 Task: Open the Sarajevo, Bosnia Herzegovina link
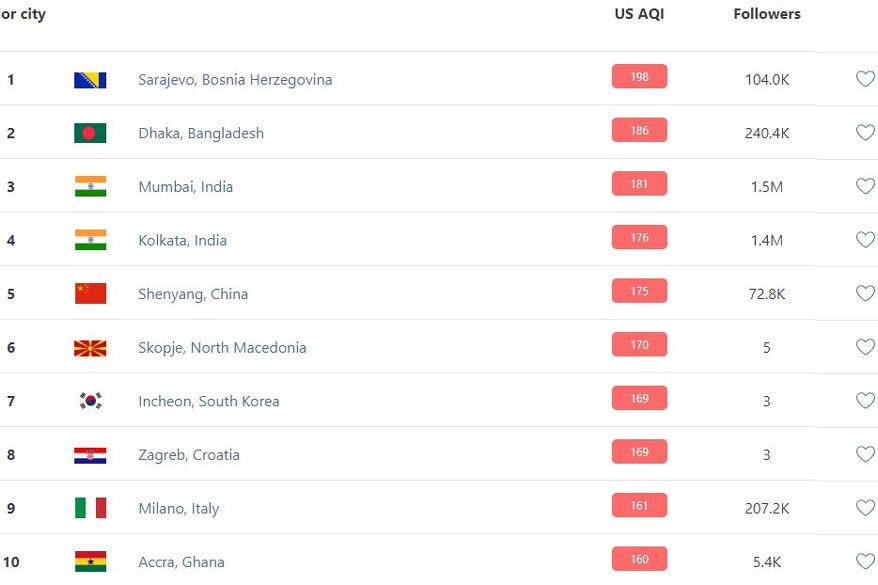235,79
